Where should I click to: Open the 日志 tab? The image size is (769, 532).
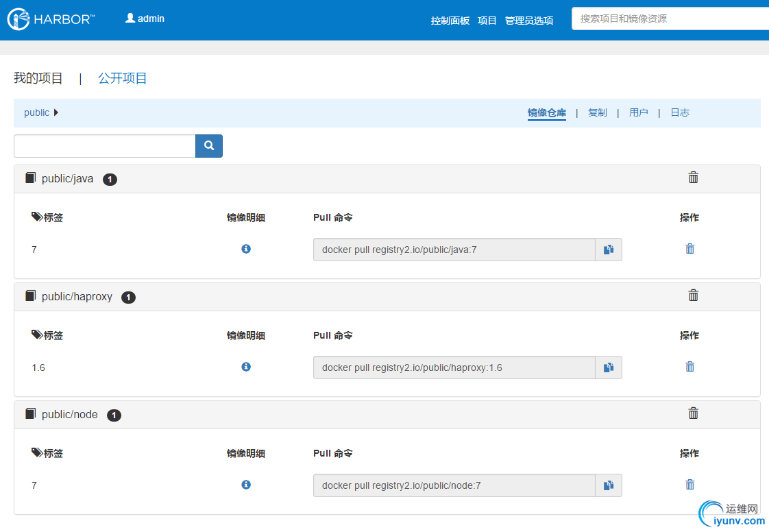point(679,112)
